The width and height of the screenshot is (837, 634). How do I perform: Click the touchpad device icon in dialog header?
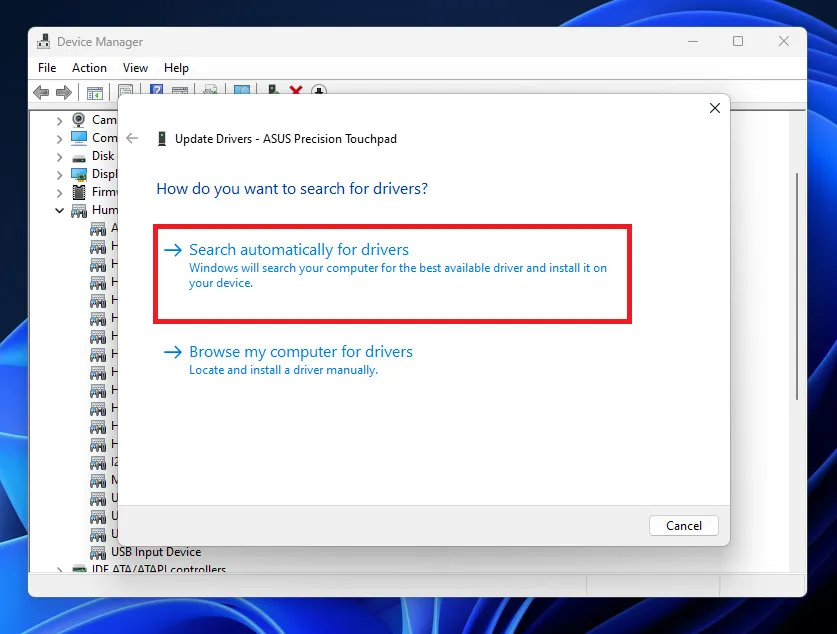pos(162,139)
